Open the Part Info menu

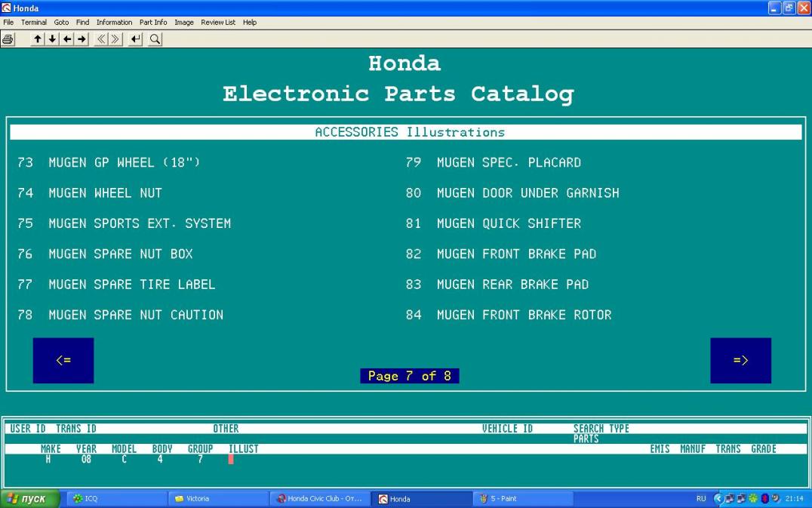[x=152, y=22]
